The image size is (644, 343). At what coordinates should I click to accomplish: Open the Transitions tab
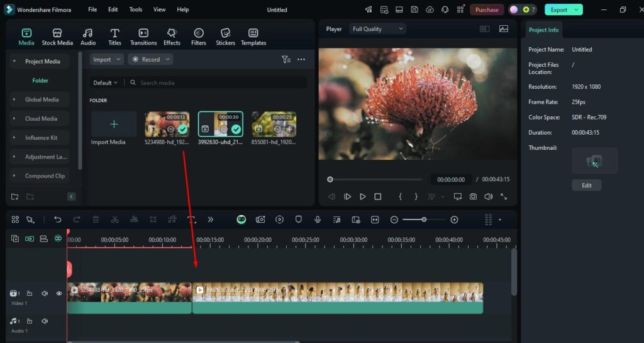[143, 37]
